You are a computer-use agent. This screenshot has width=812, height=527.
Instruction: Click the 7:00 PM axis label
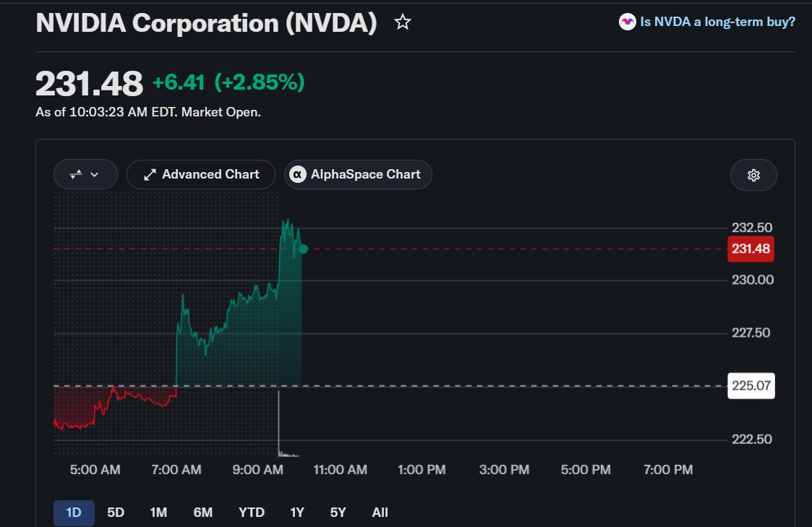pyautogui.click(x=668, y=470)
